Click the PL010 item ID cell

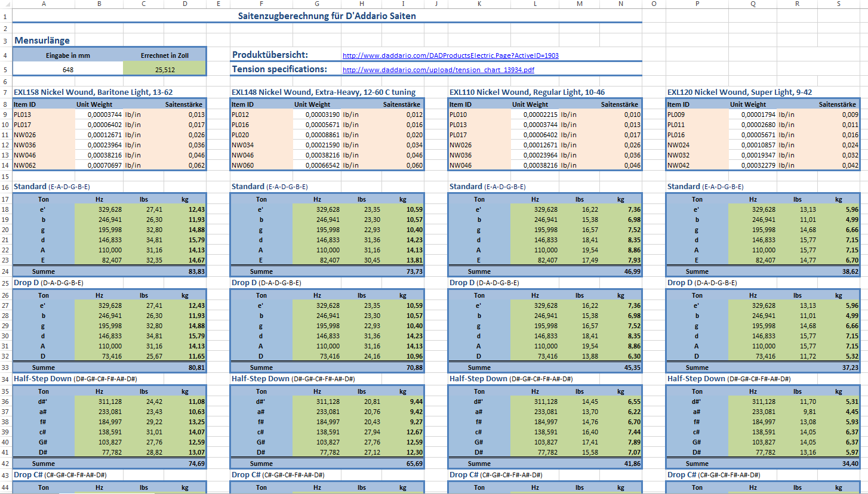tap(479, 115)
